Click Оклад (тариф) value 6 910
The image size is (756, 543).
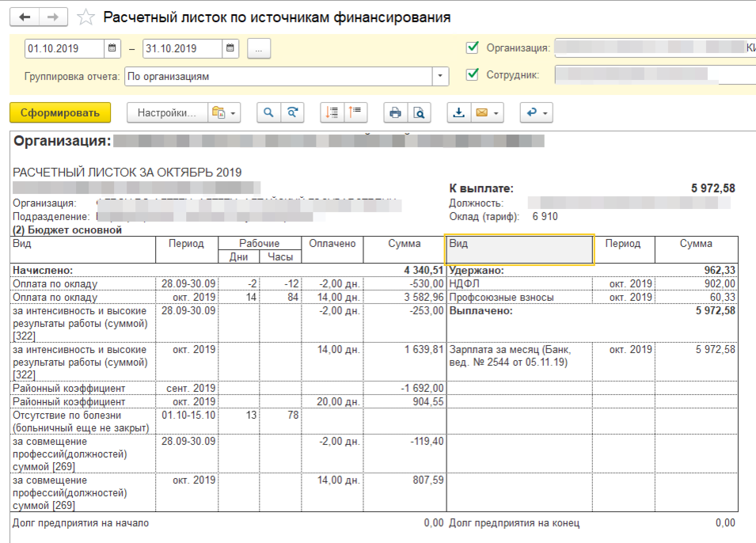tap(545, 217)
